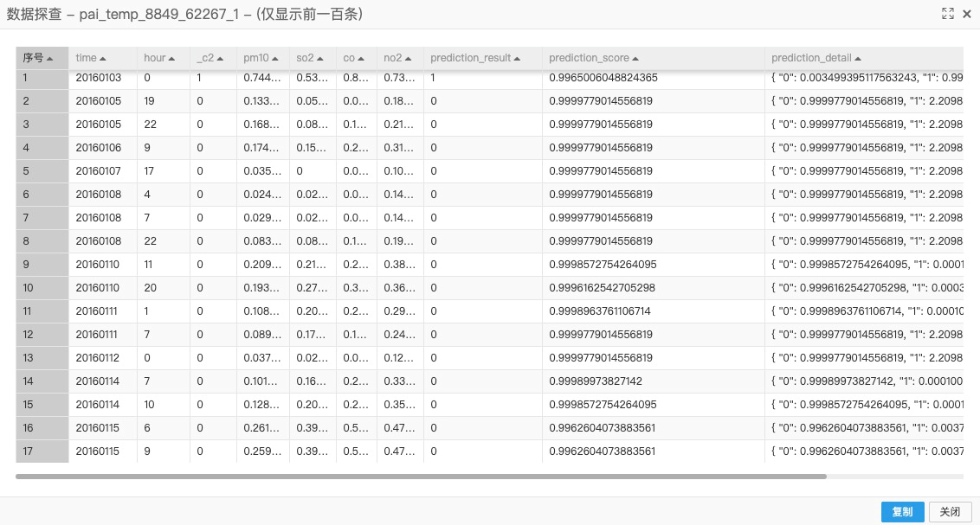This screenshot has width=980, height=525.
Task: Select time cell in row 11
Action: (102, 311)
